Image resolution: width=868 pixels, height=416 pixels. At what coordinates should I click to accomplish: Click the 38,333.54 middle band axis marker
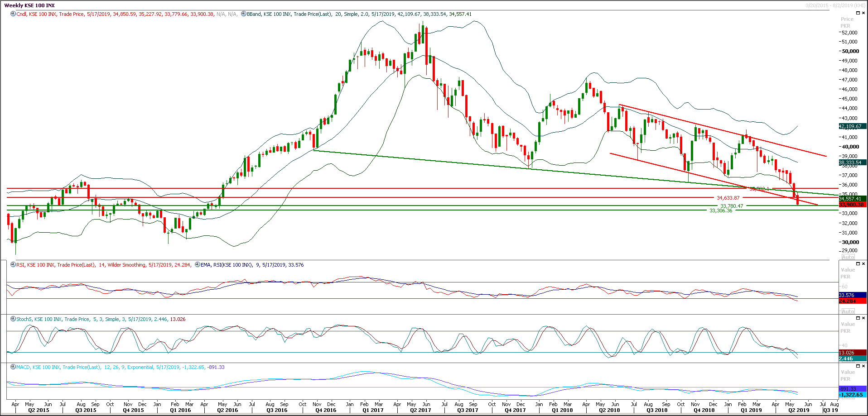850,162
